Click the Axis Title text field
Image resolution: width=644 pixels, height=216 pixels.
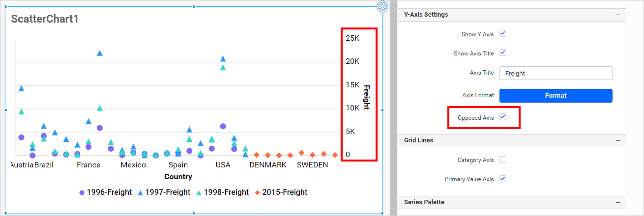coord(556,73)
